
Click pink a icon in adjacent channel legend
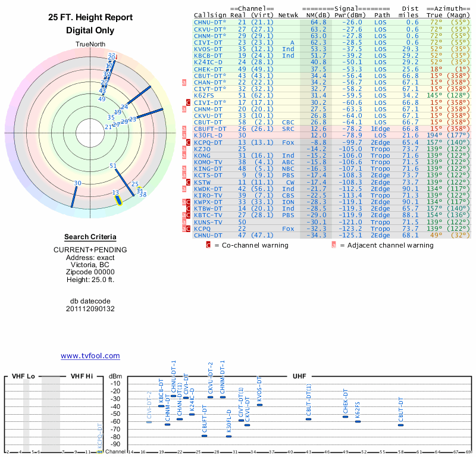pyautogui.click(x=334, y=245)
